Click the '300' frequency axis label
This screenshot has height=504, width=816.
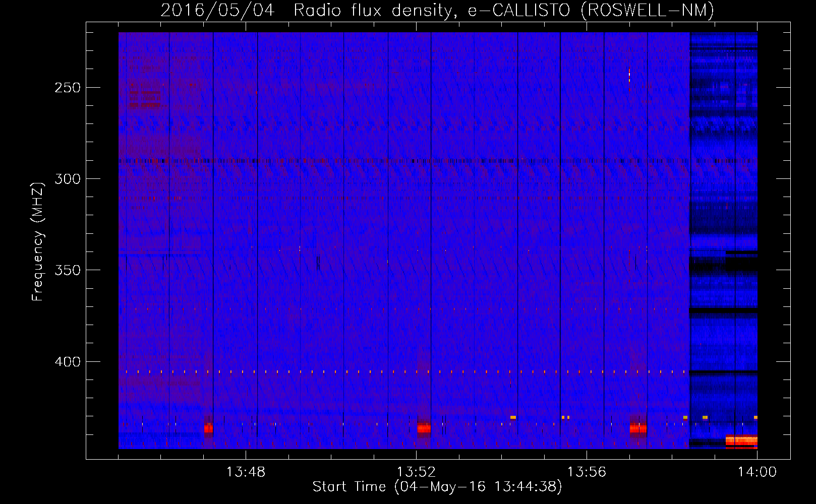(x=68, y=179)
